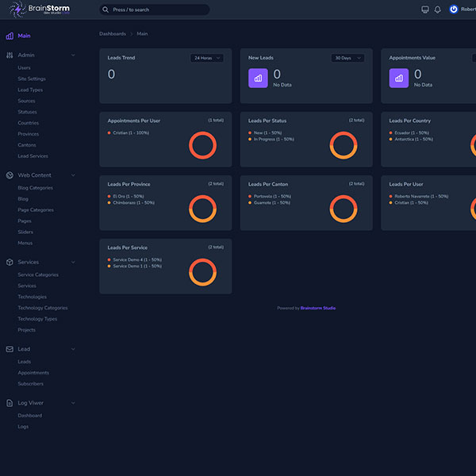The image size is (476, 476).
Task: Collapse the Web Content menu chevron
Action: (73, 175)
